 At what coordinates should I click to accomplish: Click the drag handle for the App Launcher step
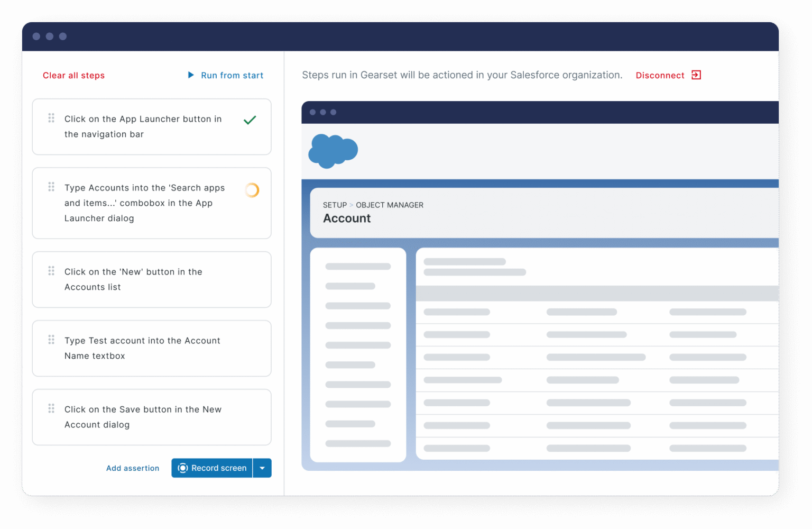51,118
